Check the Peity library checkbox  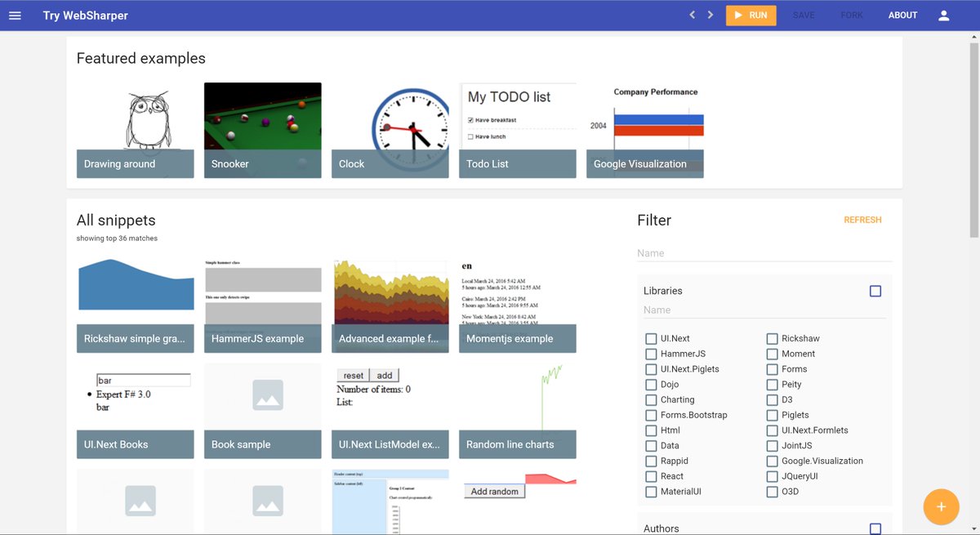pyautogui.click(x=772, y=384)
